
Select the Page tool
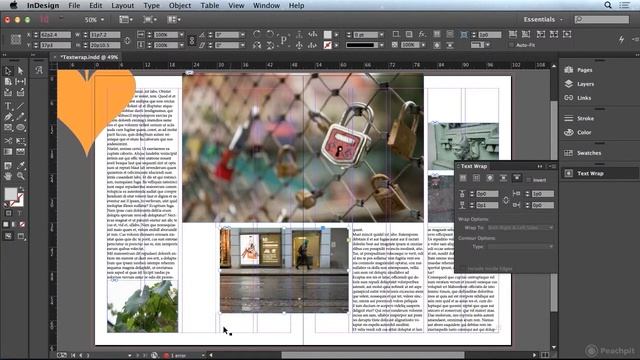pyautogui.click(x=8, y=82)
